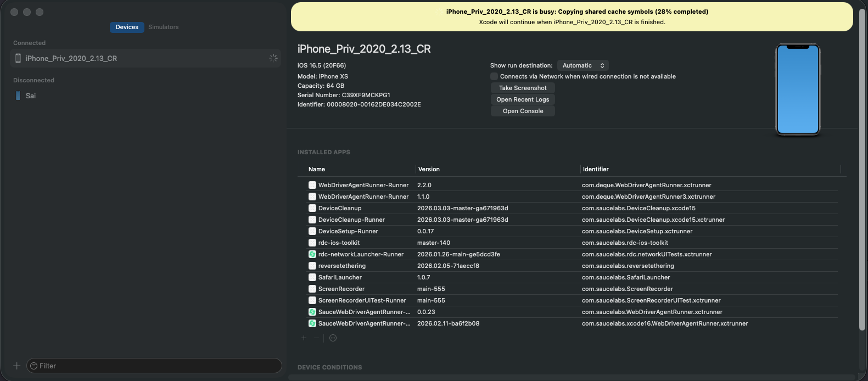
Task: Click the Open Recent Logs button
Action: (523, 99)
